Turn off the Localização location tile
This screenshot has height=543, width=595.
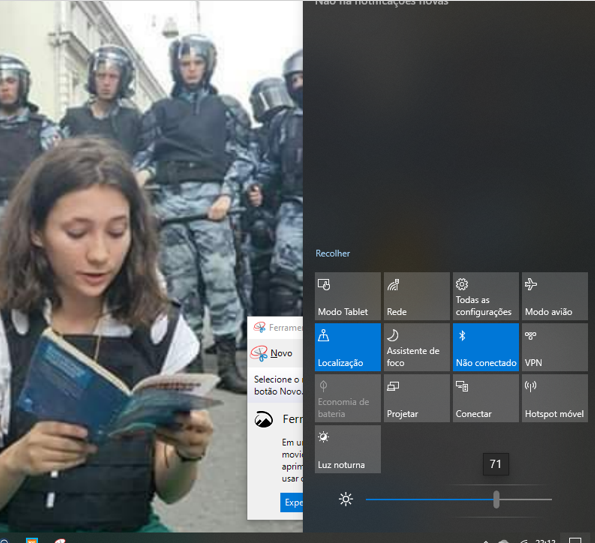pyautogui.click(x=348, y=347)
